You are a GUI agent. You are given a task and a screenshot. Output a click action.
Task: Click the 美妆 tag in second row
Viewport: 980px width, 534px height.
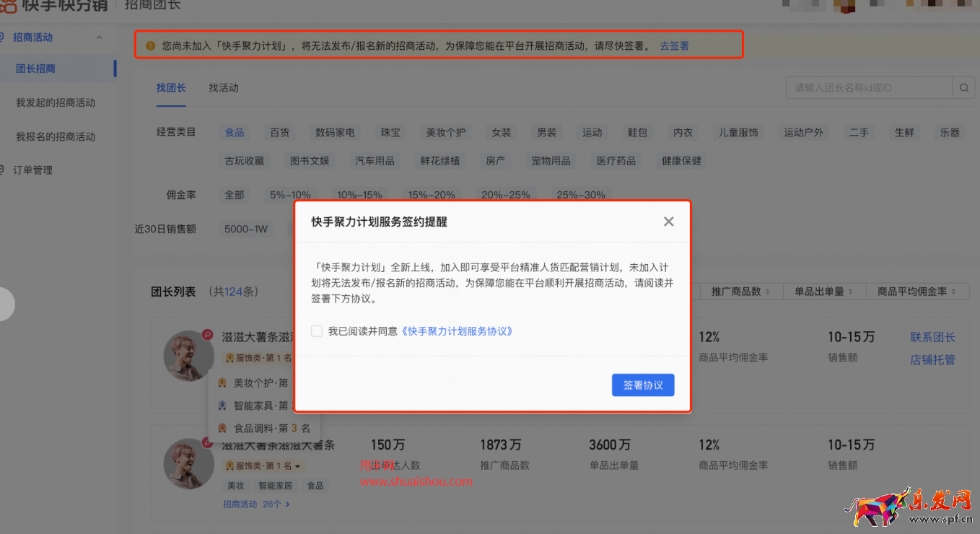tap(236, 486)
